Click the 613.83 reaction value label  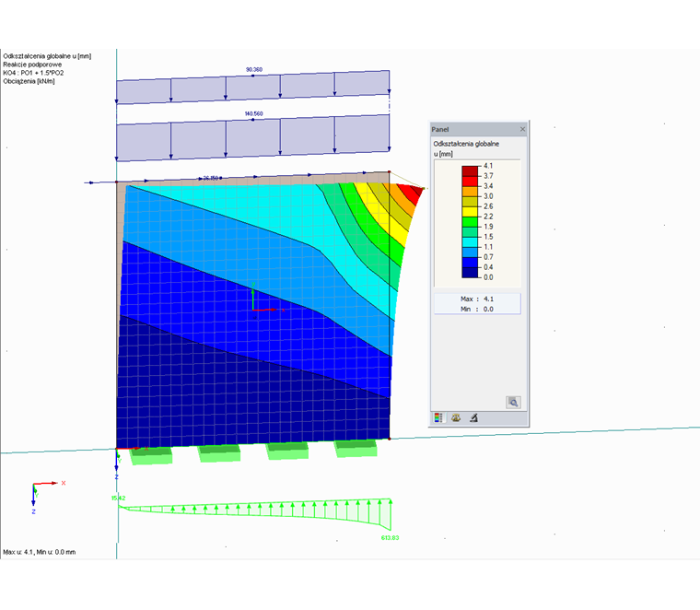point(390,537)
